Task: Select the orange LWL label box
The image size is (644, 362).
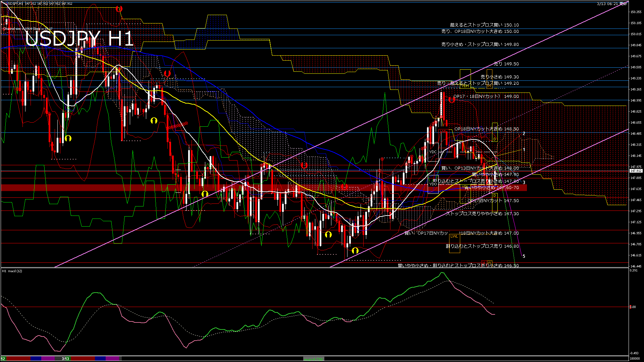Action: [x=454, y=236]
